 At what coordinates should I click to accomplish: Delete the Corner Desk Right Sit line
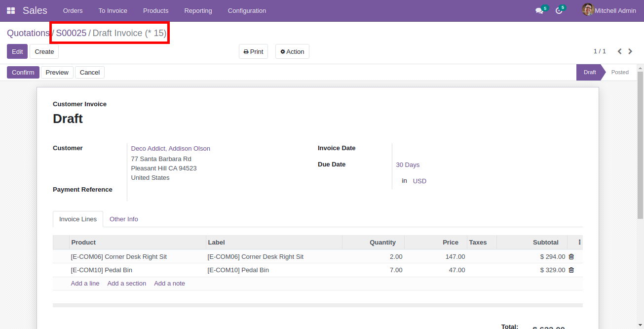coord(571,257)
